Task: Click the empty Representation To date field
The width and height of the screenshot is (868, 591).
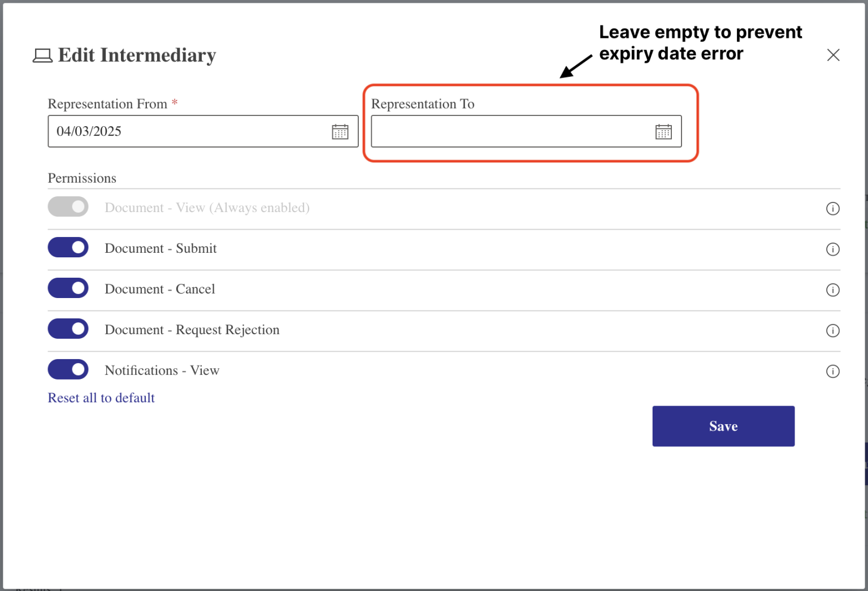Action: click(x=509, y=131)
